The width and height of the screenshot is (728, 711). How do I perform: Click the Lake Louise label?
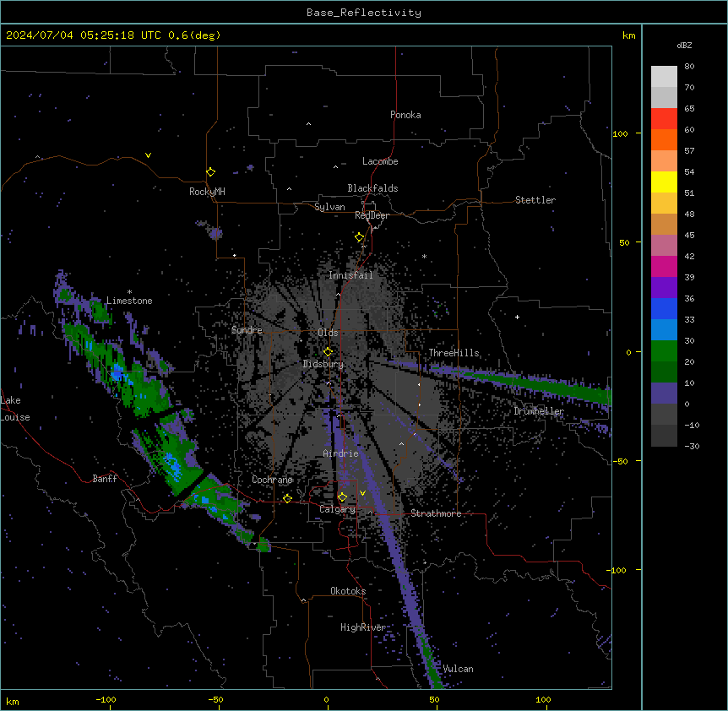(15, 409)
